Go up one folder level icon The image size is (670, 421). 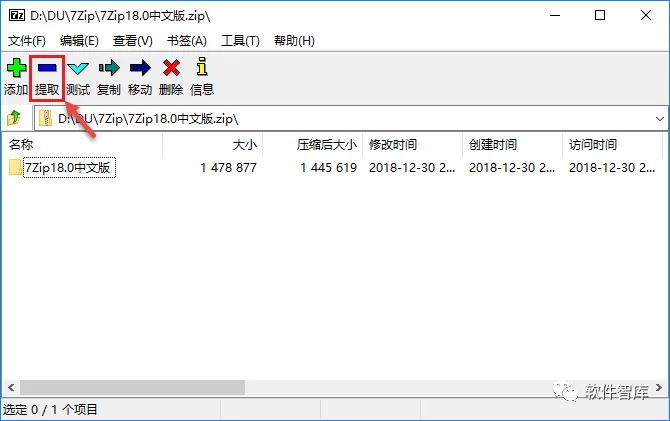[x=14, y=118]
